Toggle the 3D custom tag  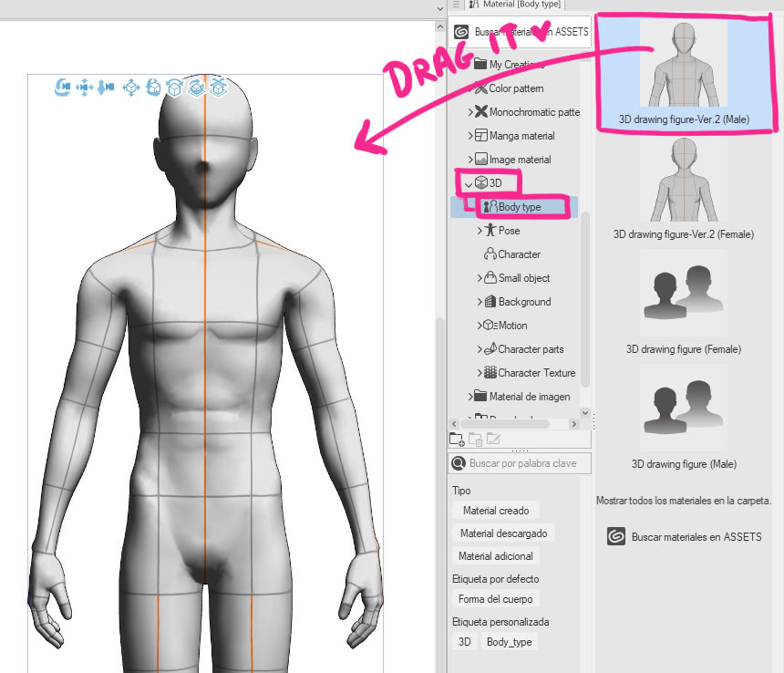click(x=465, y=642)
